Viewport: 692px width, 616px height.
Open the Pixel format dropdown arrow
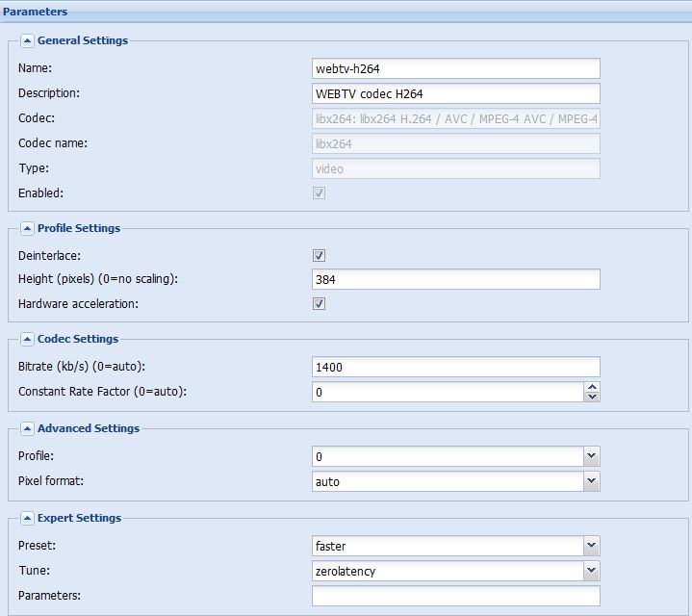(x=591, y=481)
